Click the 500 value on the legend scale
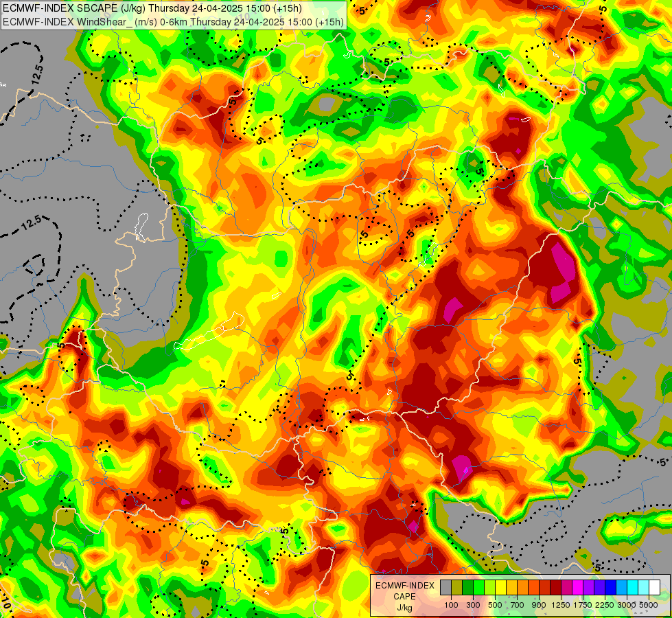This screenshot has width=672, height=618. [495, 605]
